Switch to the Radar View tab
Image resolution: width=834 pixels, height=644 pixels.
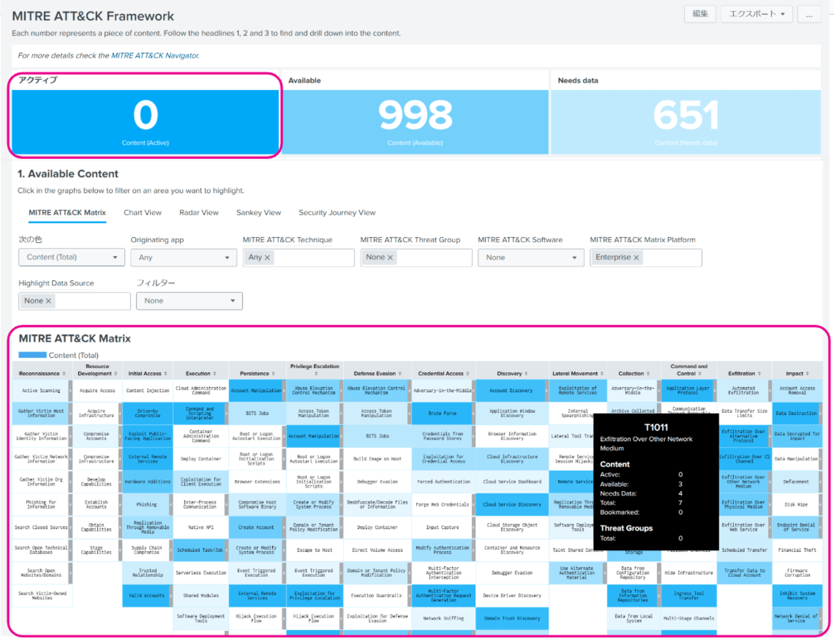point(199,213)
